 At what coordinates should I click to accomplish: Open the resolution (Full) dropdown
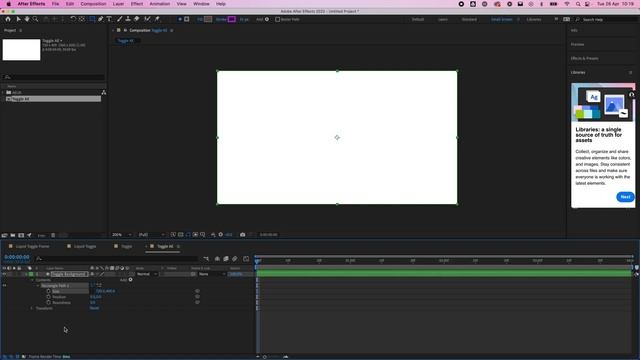pyautogui.click(x=151, y=235)
